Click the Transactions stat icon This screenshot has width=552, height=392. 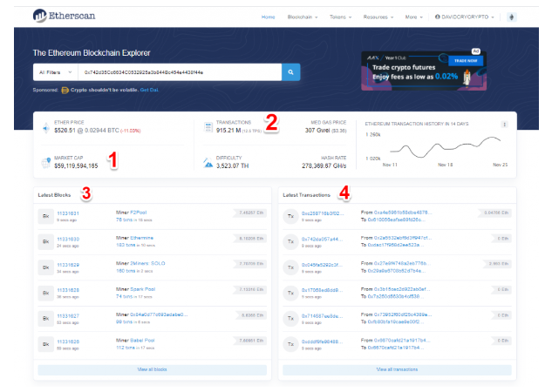(x=208, y=127)
